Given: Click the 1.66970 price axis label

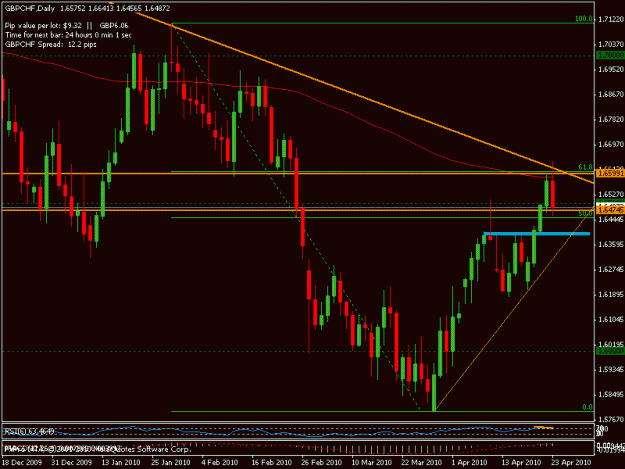Looking at the screenshot, I should (611, 144).
